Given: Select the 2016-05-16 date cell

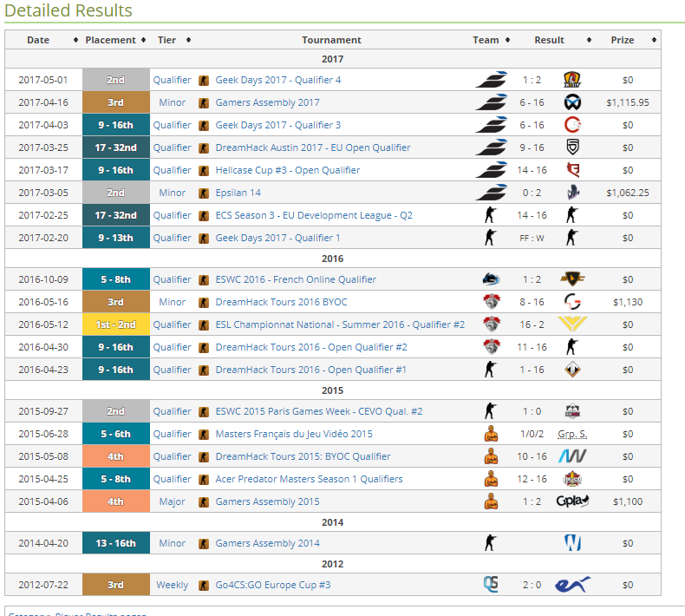Looking at the screenshot, I should pos(43,302).
